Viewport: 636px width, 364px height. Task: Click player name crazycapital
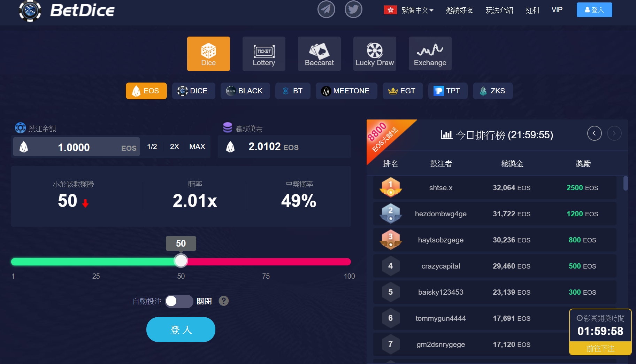441,266
